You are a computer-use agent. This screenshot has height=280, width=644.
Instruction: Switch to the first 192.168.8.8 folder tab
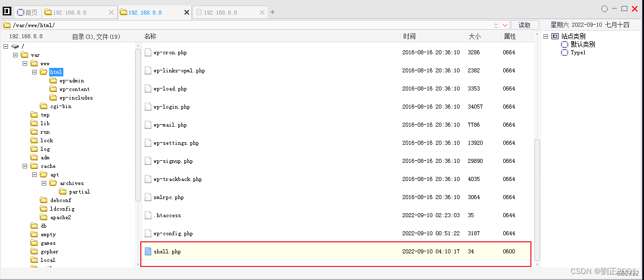(79, 12)
